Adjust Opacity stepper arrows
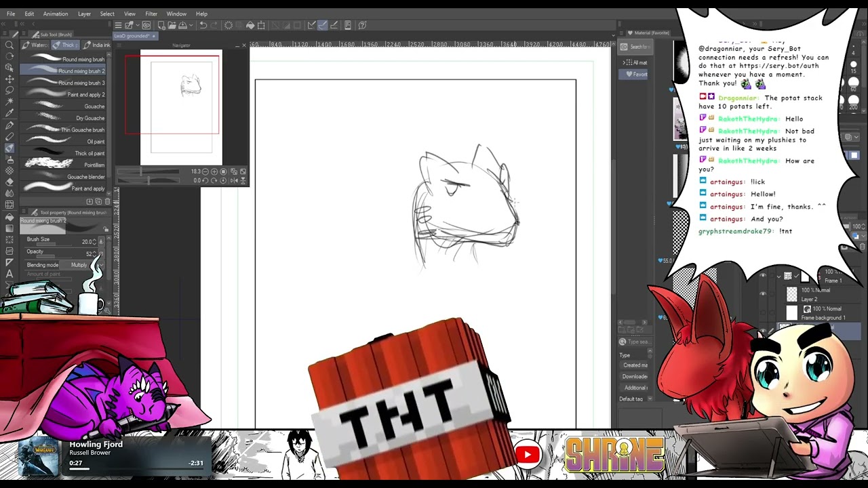This screenshot has width=868, height=488. 94,253
